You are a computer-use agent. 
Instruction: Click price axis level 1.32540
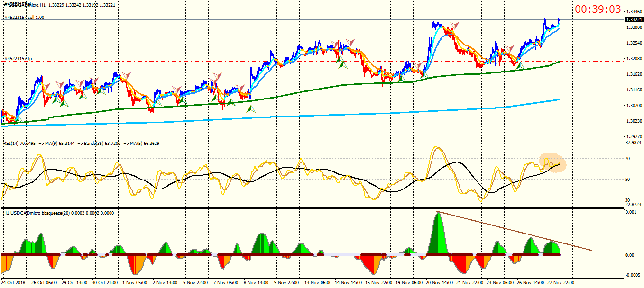tap(634, 43)
